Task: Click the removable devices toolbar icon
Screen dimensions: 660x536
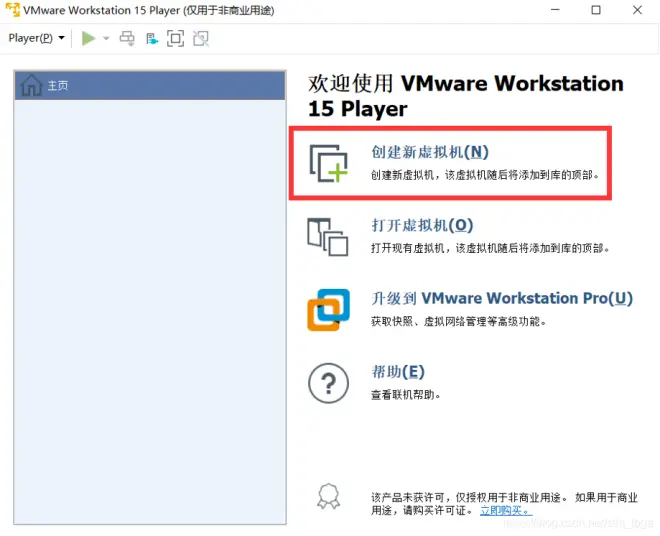Action: (x=152, y=39)
